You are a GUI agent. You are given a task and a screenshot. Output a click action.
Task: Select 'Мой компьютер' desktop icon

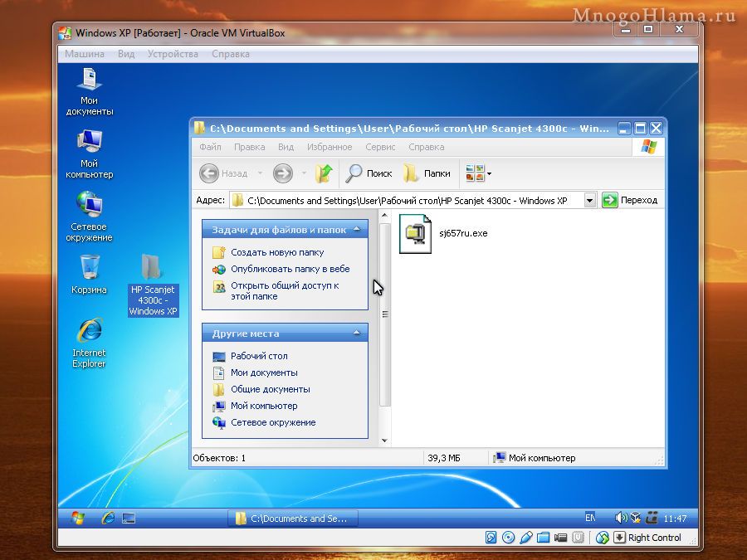coord(90,153)
